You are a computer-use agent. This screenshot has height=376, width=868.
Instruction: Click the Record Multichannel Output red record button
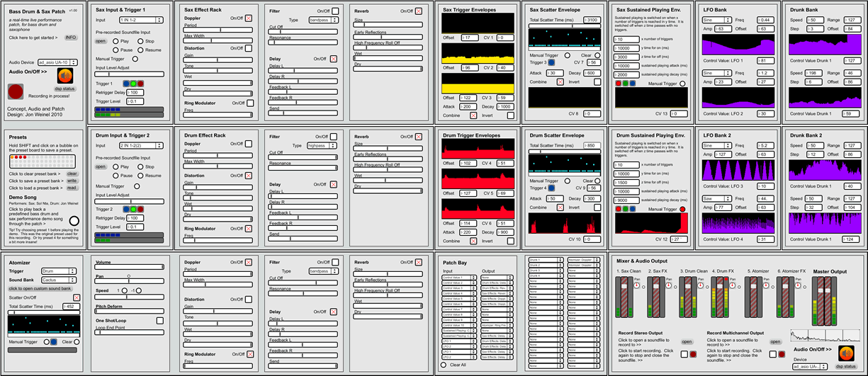(x=782, y=353)
